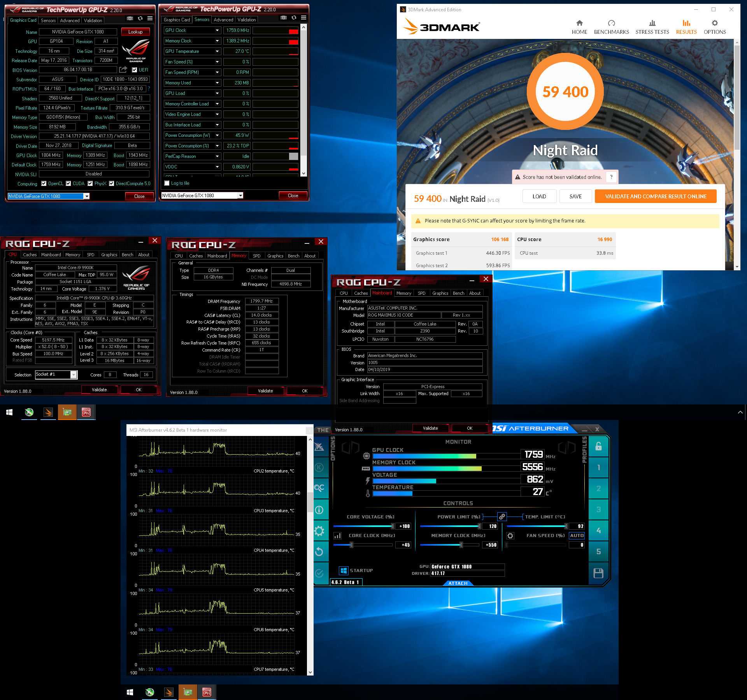Toggle power and temp limit link button
The height and width of the screenshot is (700, 747).
pyautogui.click(x=502, y=517)
